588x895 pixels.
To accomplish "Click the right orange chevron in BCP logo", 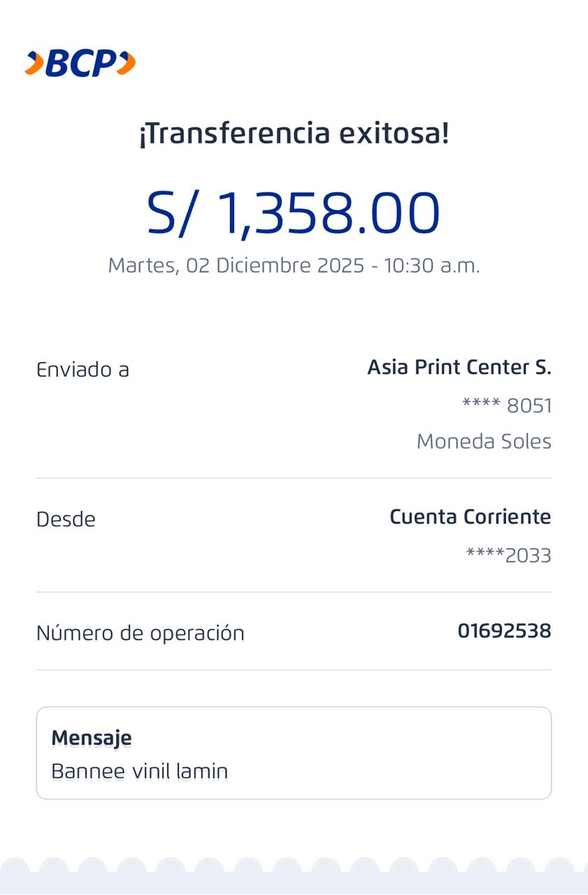I will point(126,64).
